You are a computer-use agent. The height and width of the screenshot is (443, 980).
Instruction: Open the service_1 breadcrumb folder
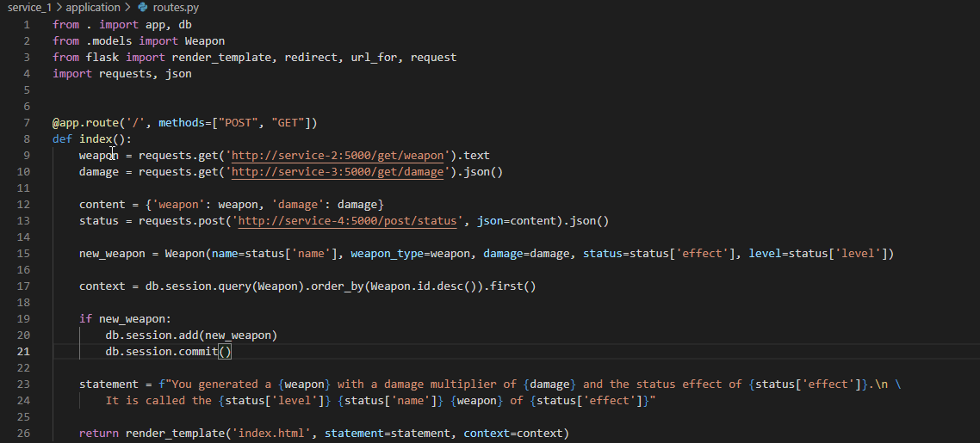pyautogui.click(x=30, y=8)
